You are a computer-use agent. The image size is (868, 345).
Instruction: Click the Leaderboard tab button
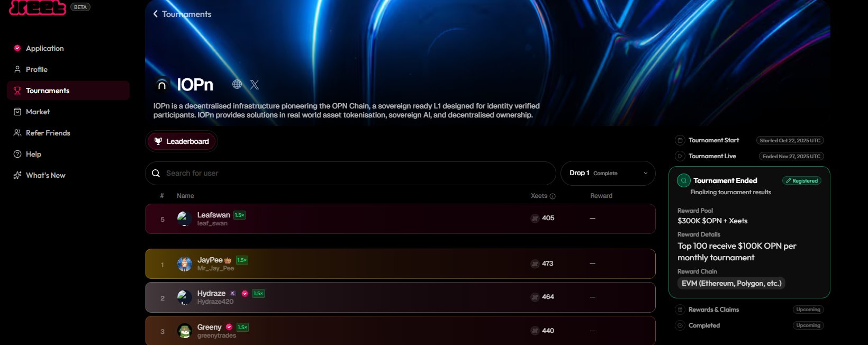[182, 141]
